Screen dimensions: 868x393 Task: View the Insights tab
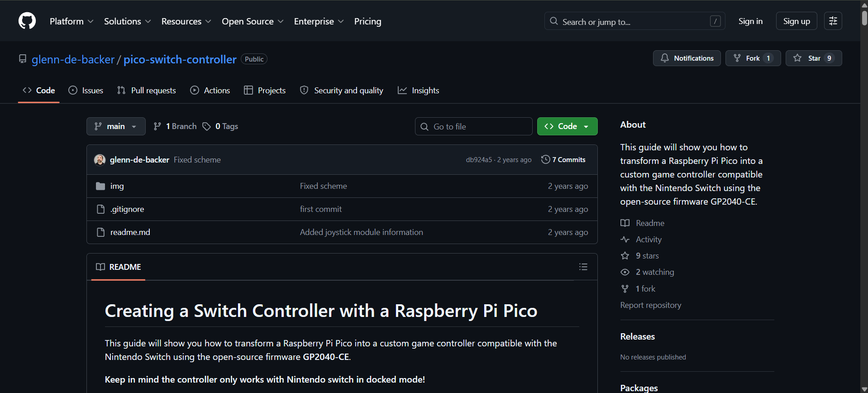pos(418,91)
